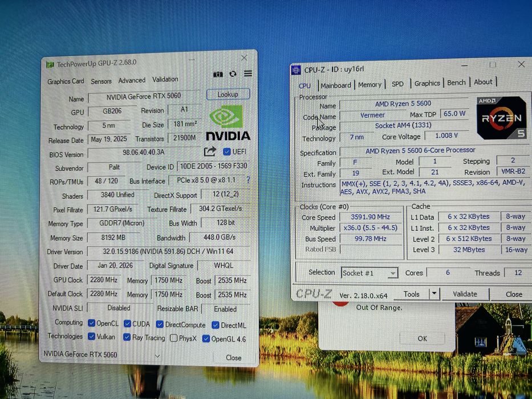Toggle the DirectML checkbox
532x399 pixels.
(216, 325)
